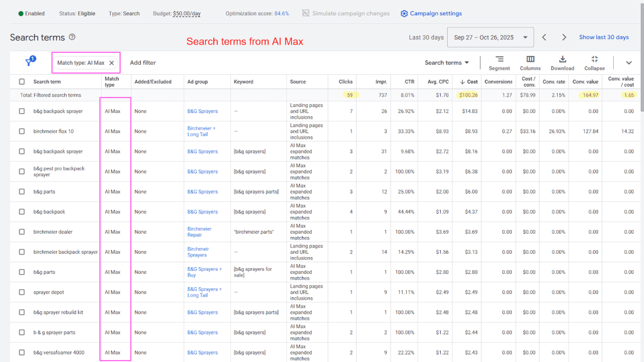Viewport: 644px width, 362px height.
Task: Sort by Keyword column header
Action: (x=243, y=82)
